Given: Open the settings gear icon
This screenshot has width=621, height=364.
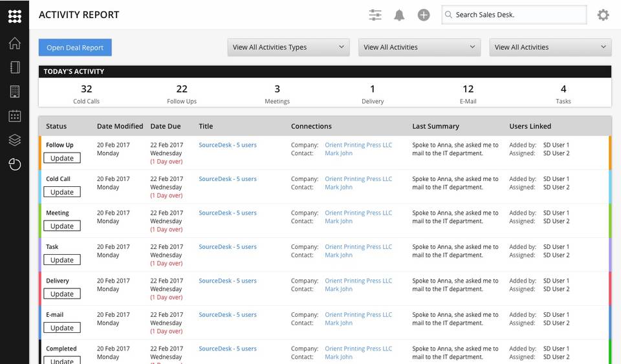Looking at the screenshot, I should coord(603,15).
